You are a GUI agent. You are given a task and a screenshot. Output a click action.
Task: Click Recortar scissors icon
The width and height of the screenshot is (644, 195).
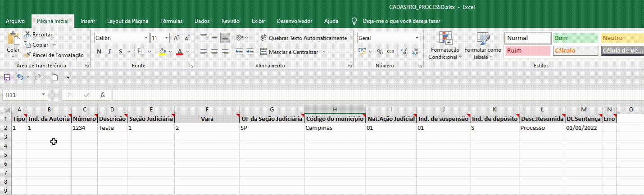[27, 35]
